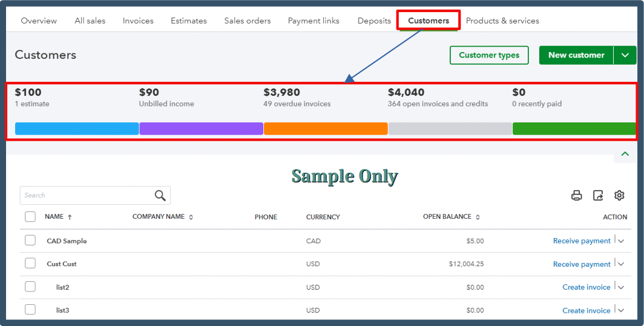Focus the customer Search field

pyautogui.click(x=87, y=195)
